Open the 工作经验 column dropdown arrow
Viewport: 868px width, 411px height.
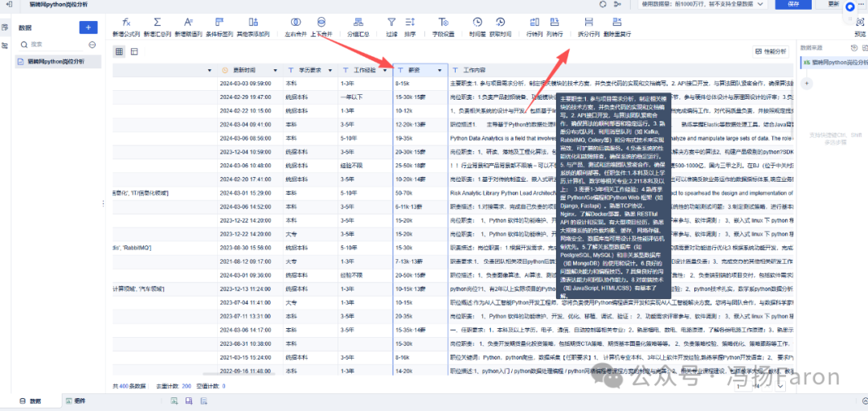(x=385, y=70)
